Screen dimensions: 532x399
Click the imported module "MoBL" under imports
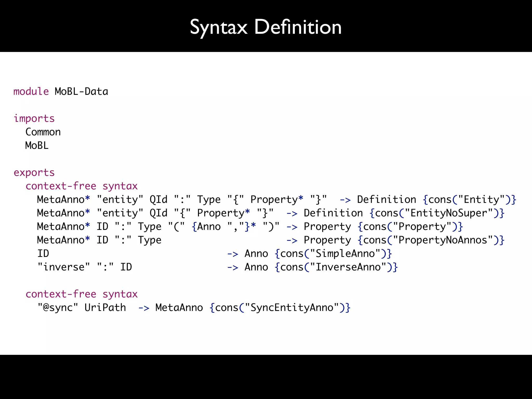37,145
